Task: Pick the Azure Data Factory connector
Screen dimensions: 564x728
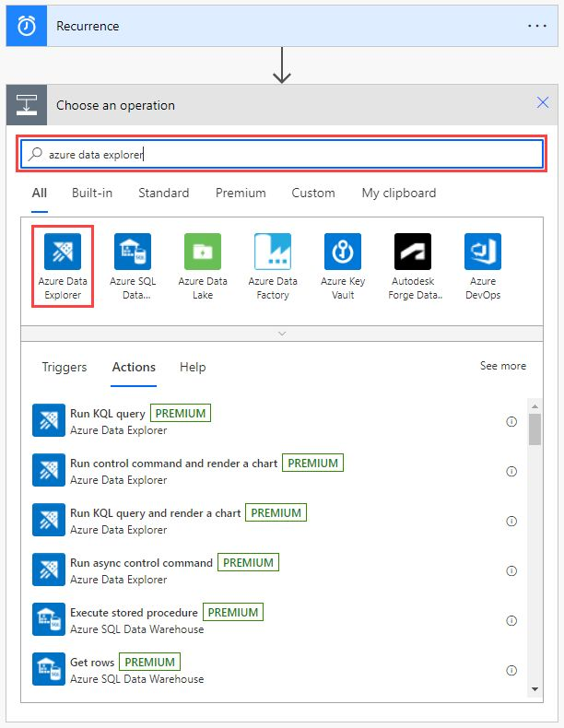Action: 273,252
